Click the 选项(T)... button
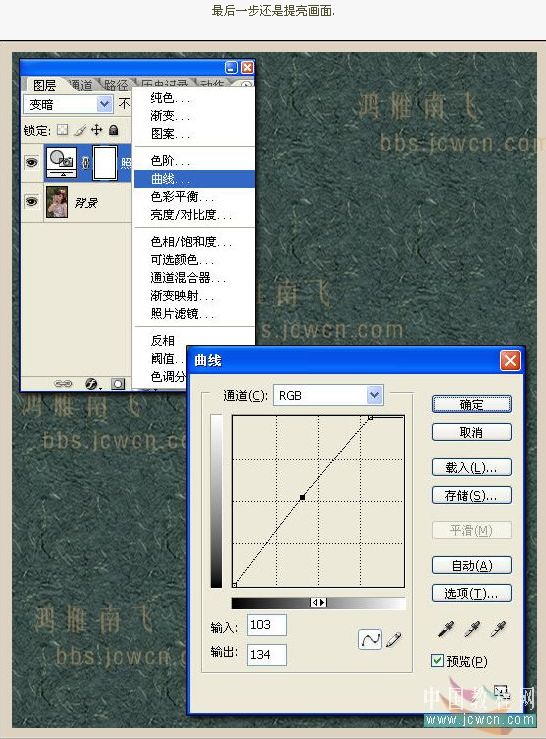 point(472,593)
